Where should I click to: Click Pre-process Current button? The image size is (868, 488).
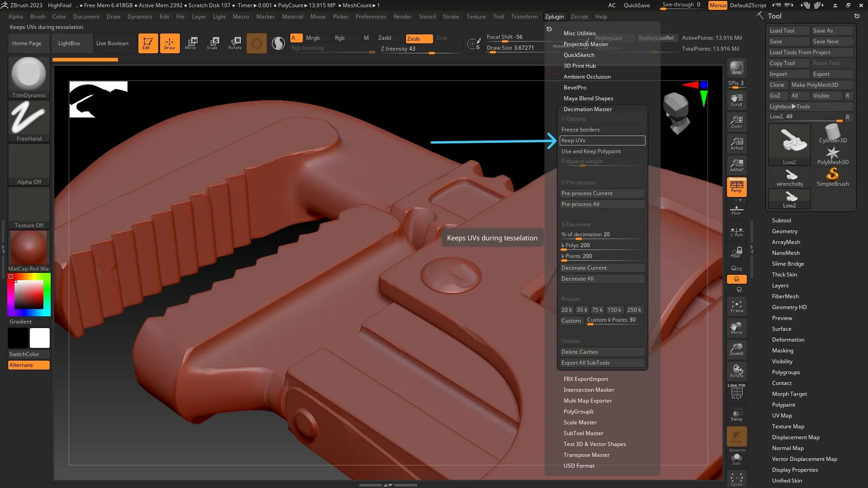tap(602, 193)
